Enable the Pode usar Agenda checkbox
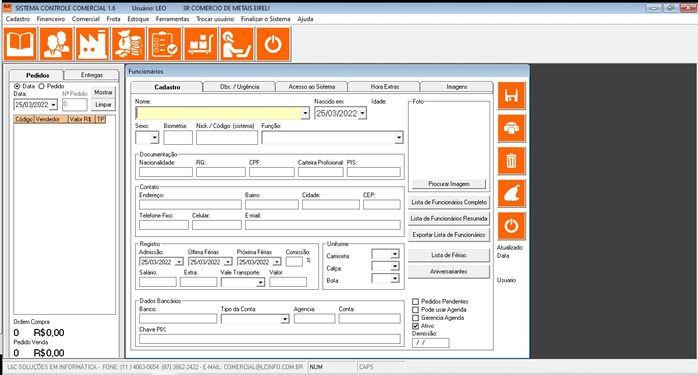Image resolution: width=698 pixels, height=375 pixels. pos(415,310)
